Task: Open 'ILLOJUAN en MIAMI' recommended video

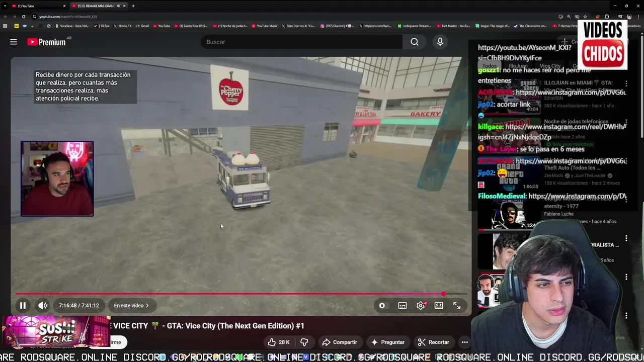Action: (578, 86)
